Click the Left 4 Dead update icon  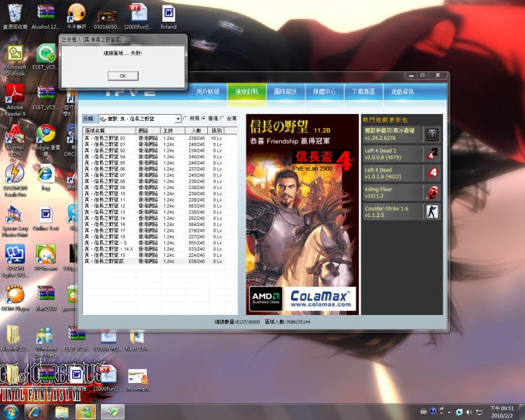[x=432, y=174]
